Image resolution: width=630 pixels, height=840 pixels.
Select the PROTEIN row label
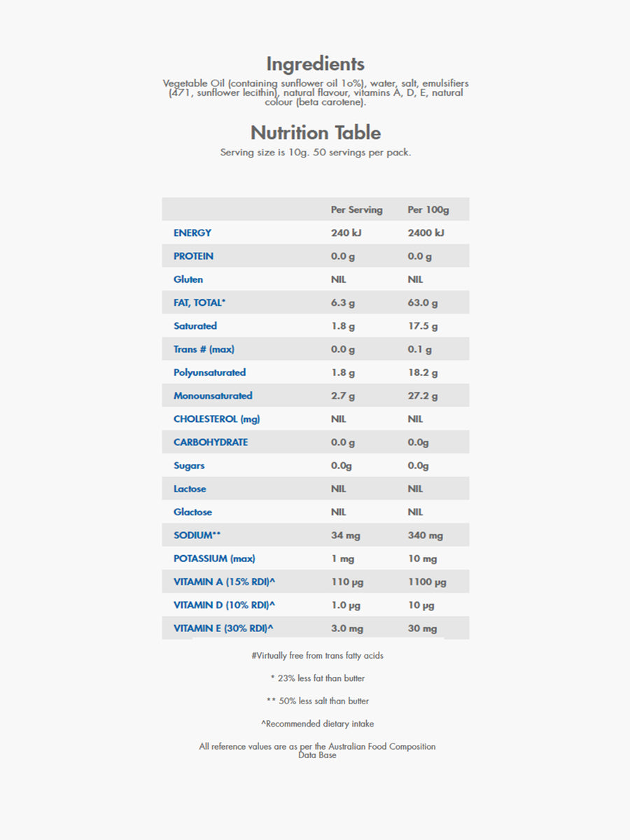pyautogui.click(x=194, y=256)
